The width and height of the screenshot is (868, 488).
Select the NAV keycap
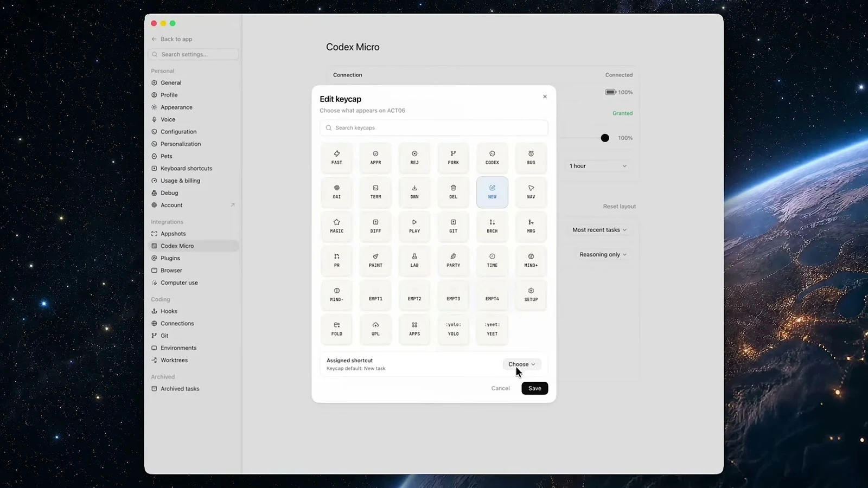[x=531, y=192]
